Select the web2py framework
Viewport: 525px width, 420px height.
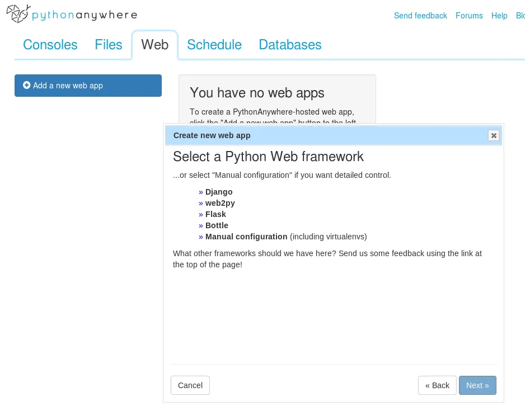(x=220, y=203)
